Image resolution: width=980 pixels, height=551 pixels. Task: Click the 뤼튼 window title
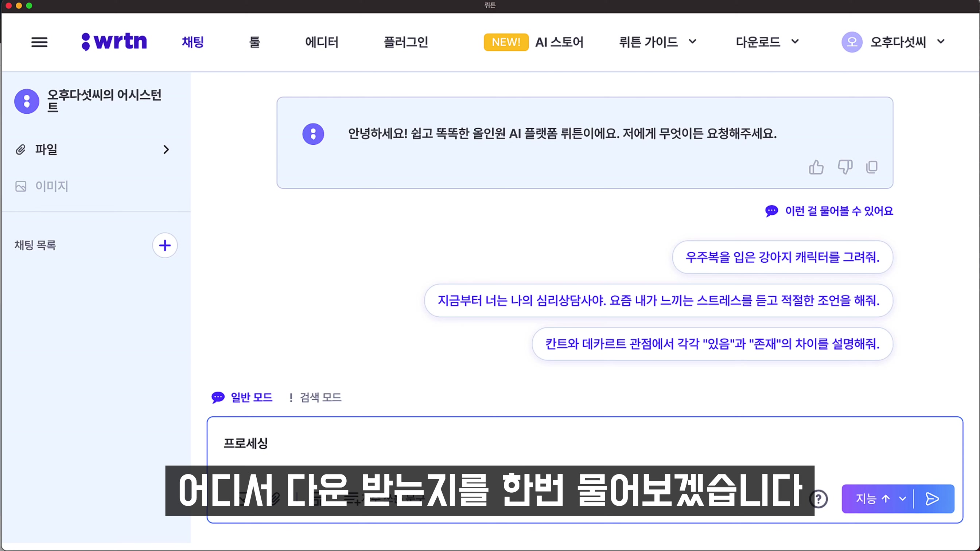[490, 5]
